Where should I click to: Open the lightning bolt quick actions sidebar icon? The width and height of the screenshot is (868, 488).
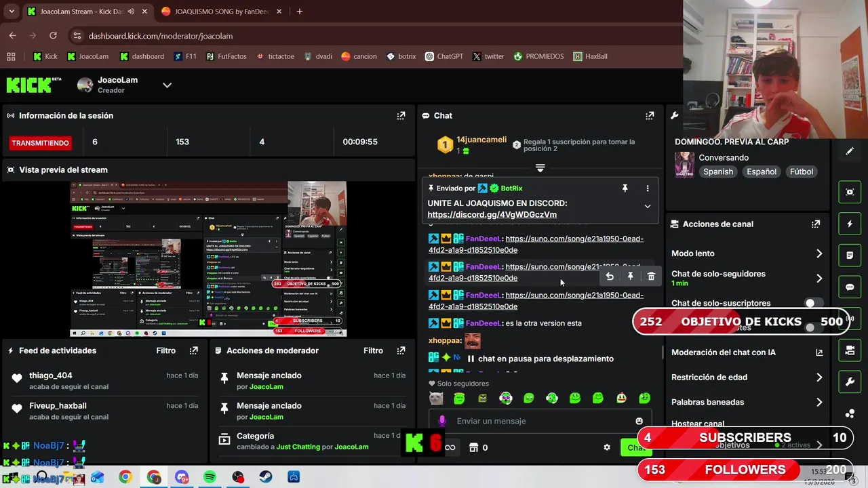(850, 224)
